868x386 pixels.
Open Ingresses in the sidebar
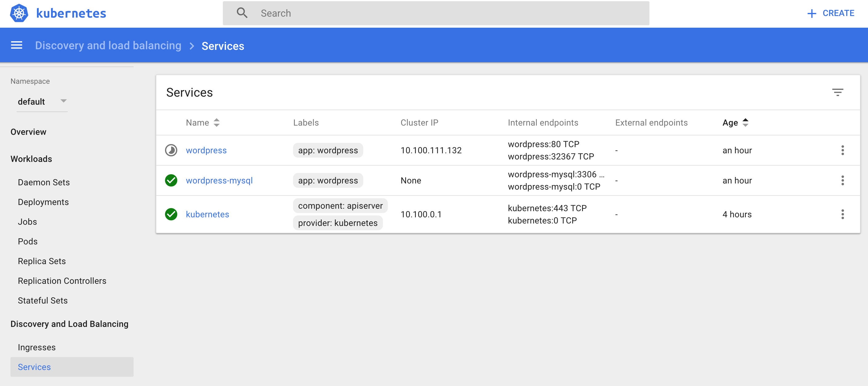(37, 347)
